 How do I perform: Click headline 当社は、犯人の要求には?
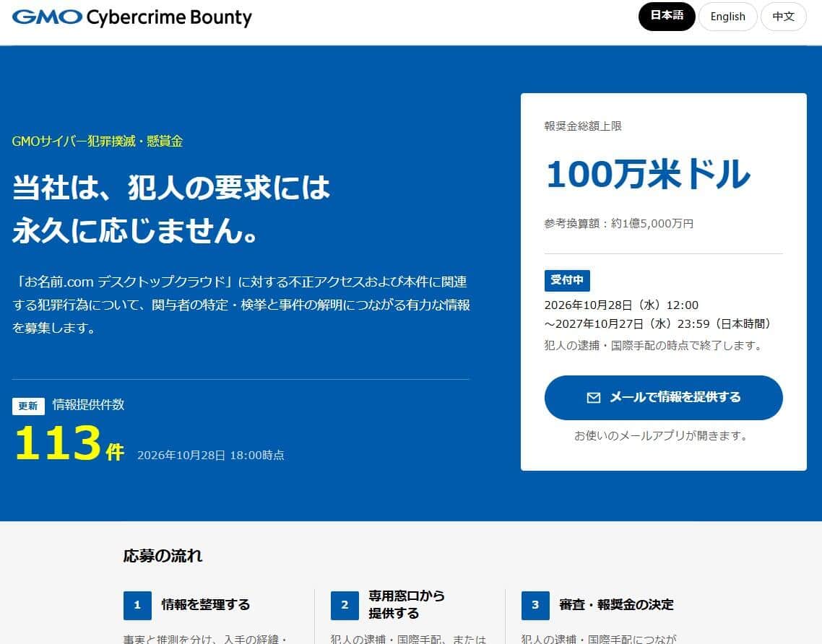[171, 187]
